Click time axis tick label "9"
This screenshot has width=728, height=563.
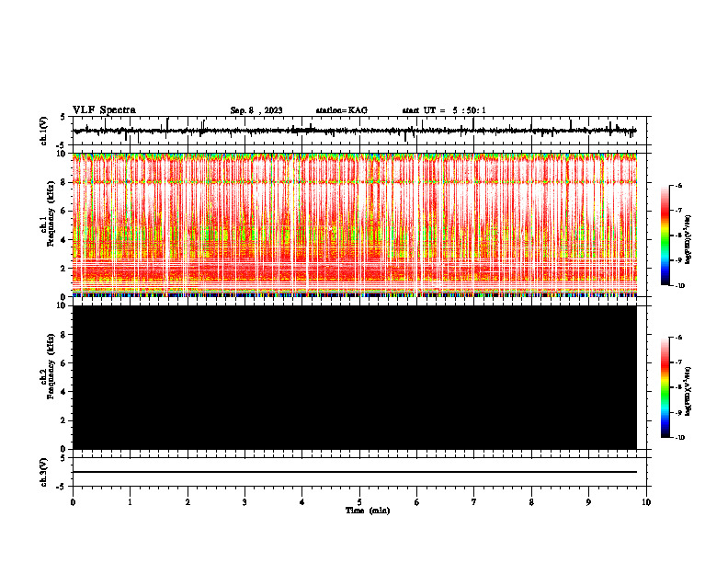(588, 502)
